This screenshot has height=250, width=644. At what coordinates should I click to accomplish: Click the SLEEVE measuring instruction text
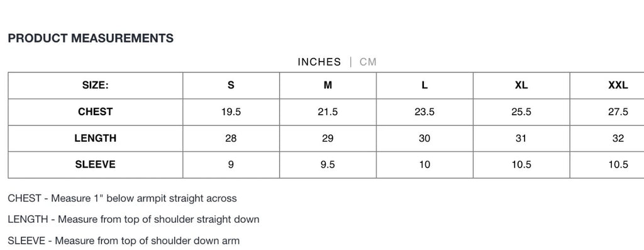124,241
